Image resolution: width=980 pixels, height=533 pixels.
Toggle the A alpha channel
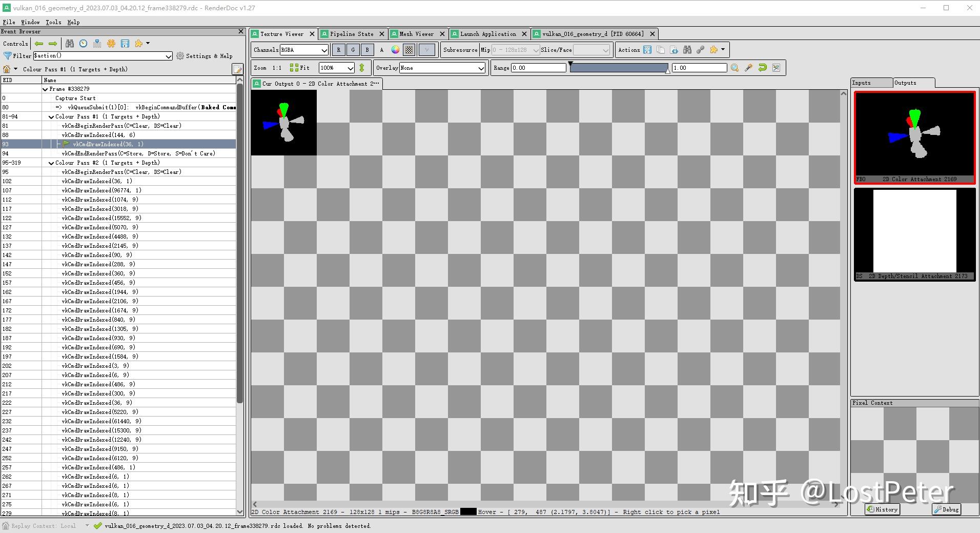tap(381, 50)
